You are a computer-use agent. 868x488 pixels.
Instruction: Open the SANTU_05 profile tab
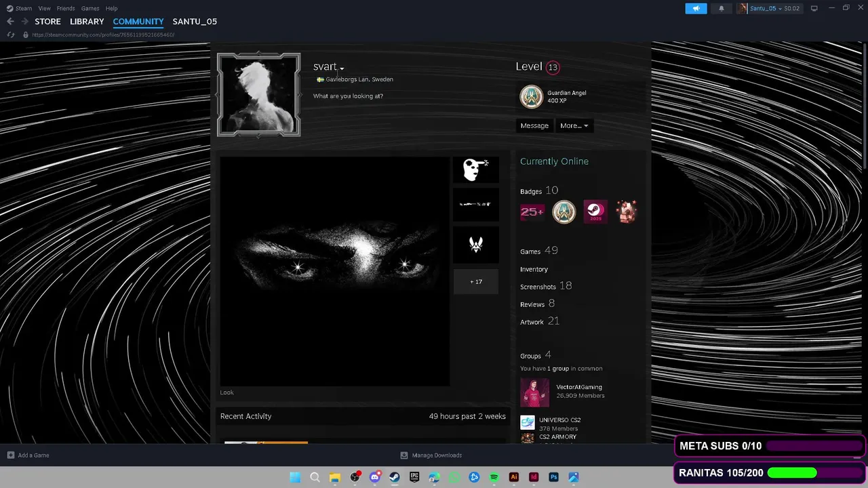[x=195, y=22]
